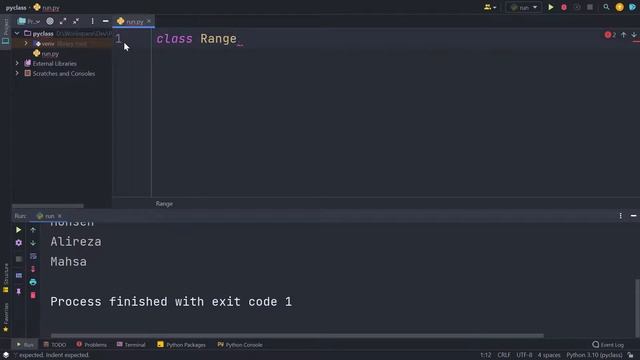Click the pyclass breadcrumb in the title bar
The image size is (640, 360).
point(16,8)
